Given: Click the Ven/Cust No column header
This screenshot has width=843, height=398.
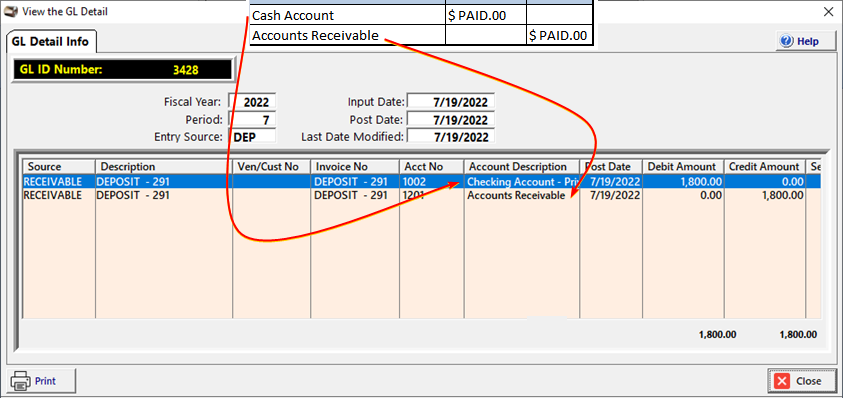Looking at the screenshot, I should click(x=272, y=167).
